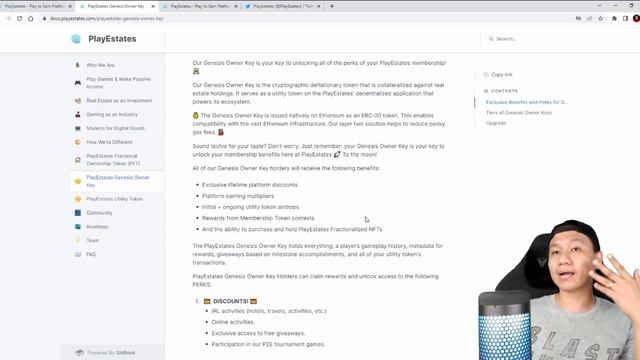
Task: Open the Team page
Action: pos(93,240)
